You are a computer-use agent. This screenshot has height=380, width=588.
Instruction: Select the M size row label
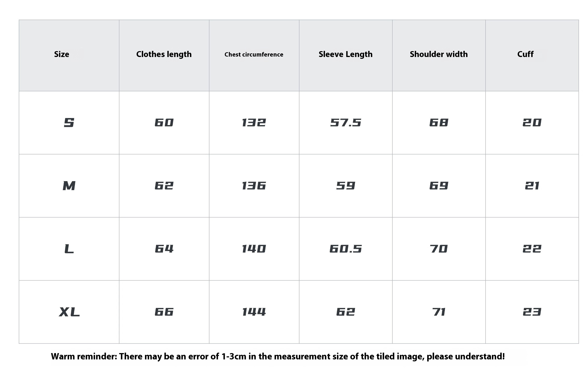(69, 186)
